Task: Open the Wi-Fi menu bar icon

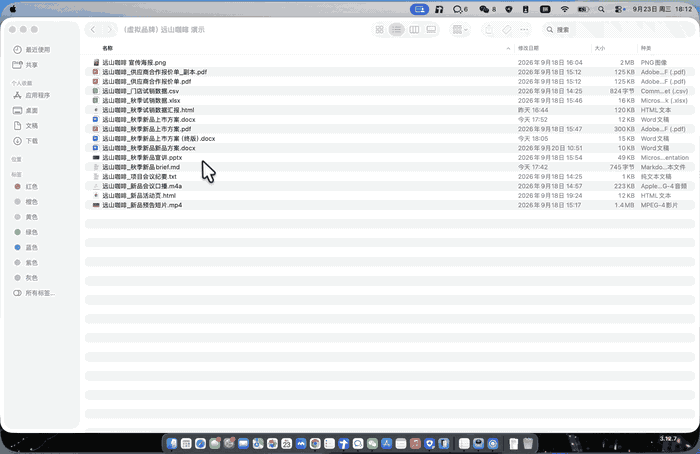Action: click(x=564, y=9)
